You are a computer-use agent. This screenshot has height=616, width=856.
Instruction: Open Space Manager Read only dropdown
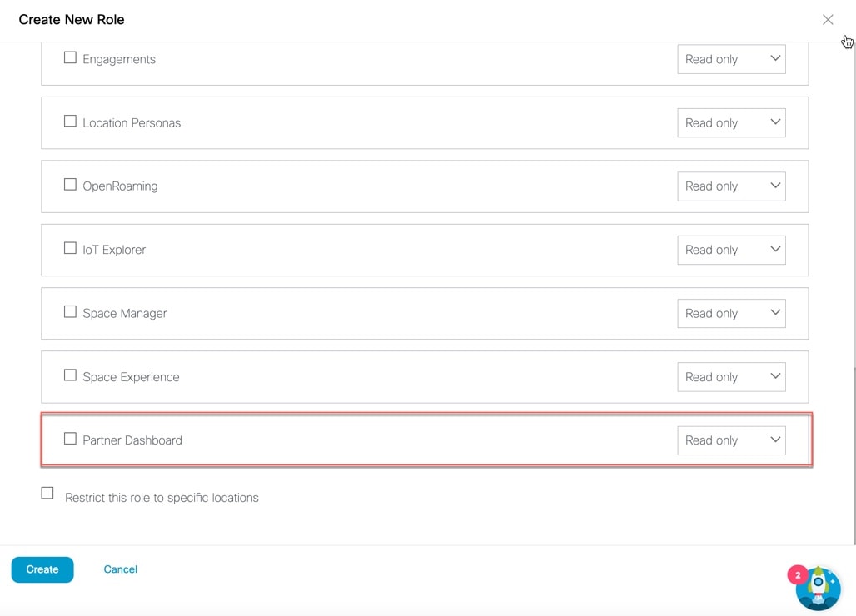(732, 313)
